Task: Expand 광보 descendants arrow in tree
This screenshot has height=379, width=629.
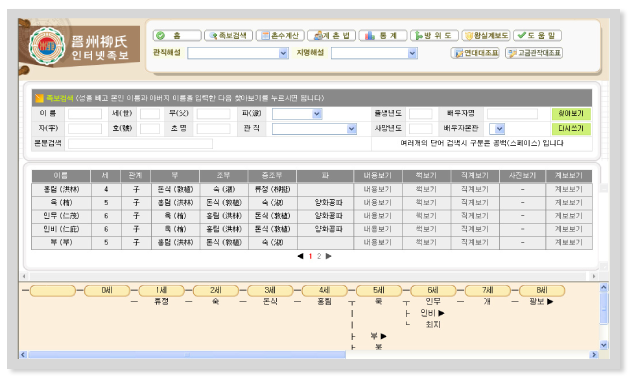Action: click(x=550, y=302)
